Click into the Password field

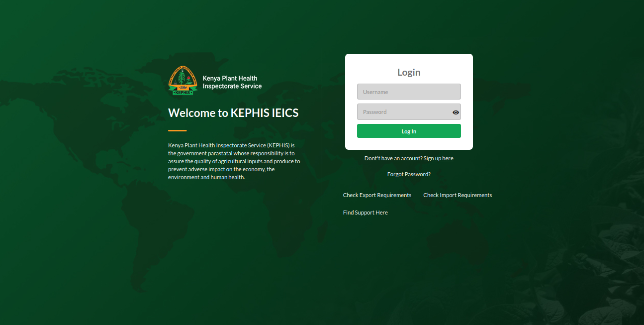403,112
